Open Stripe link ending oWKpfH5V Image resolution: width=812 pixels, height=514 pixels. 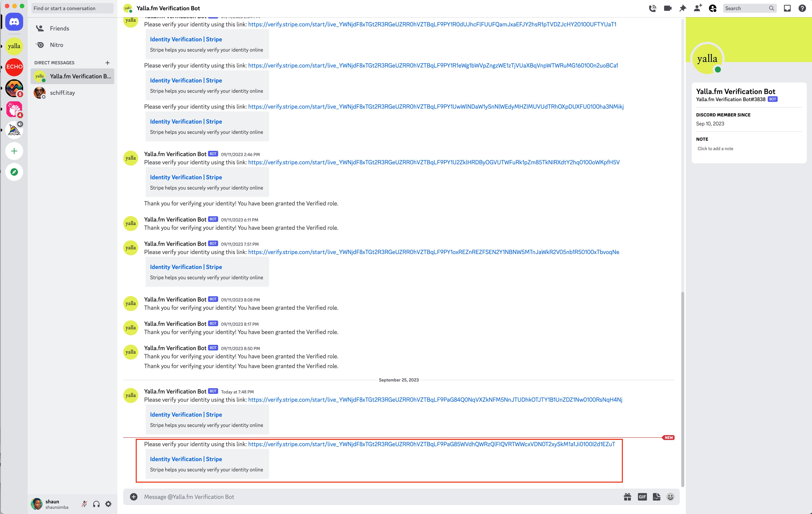pyautogui.click(x=434, y=162)
